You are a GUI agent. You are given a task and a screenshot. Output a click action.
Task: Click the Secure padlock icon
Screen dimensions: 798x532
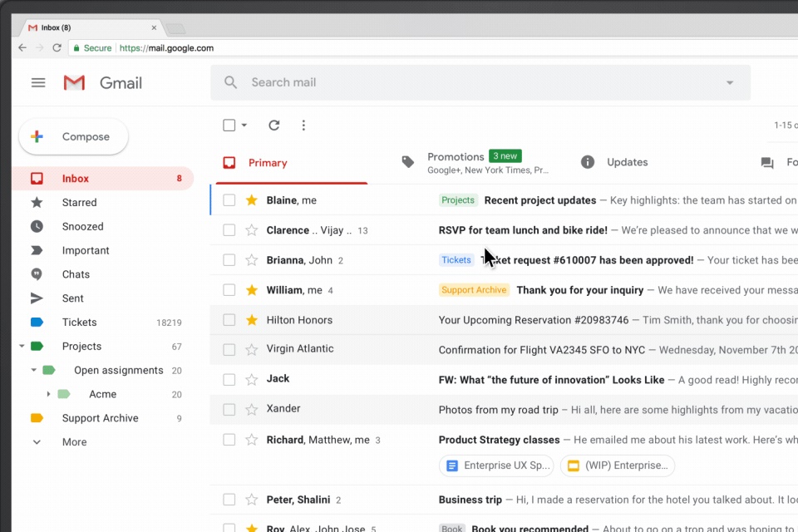(x=76, y=48)
